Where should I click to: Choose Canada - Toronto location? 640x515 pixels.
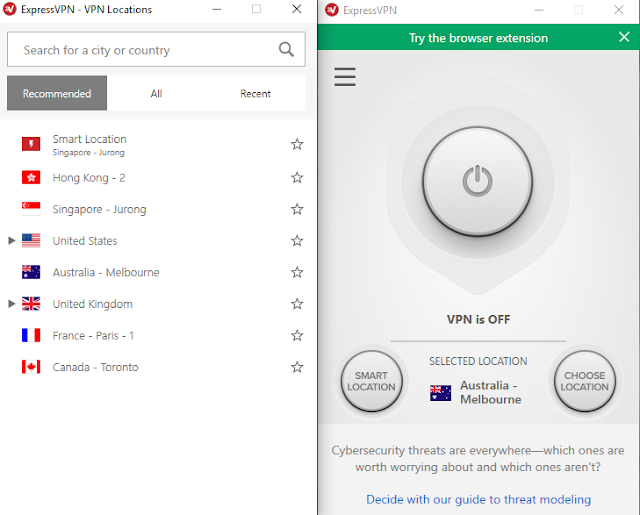(96, 367)
